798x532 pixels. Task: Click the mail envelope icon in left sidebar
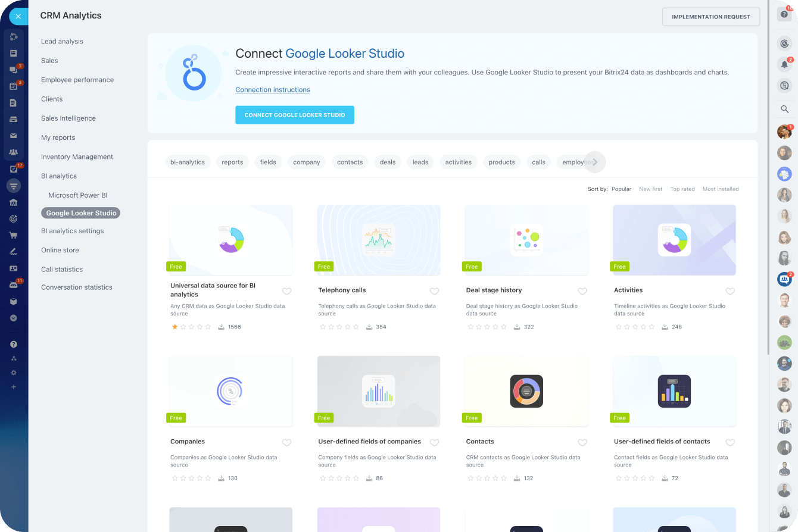click(13, 136)
